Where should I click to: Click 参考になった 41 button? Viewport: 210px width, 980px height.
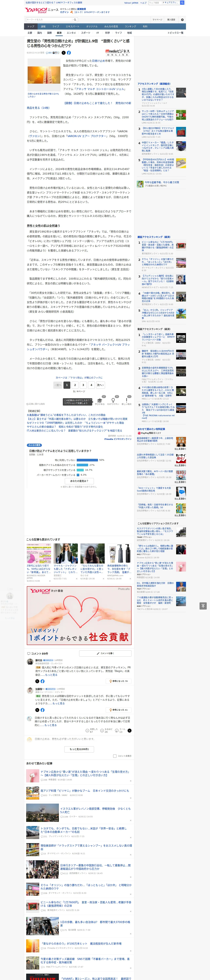119,710
